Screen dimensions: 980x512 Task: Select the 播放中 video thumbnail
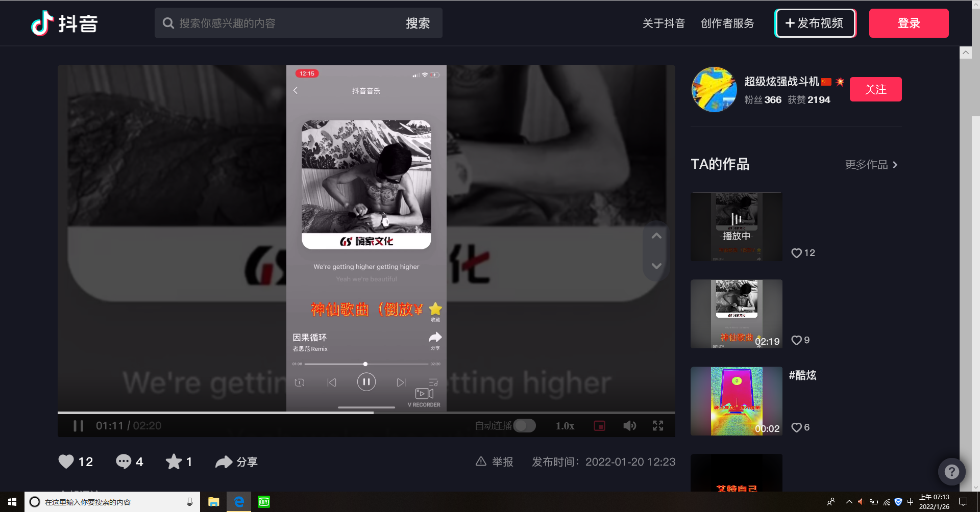point(736,227)
